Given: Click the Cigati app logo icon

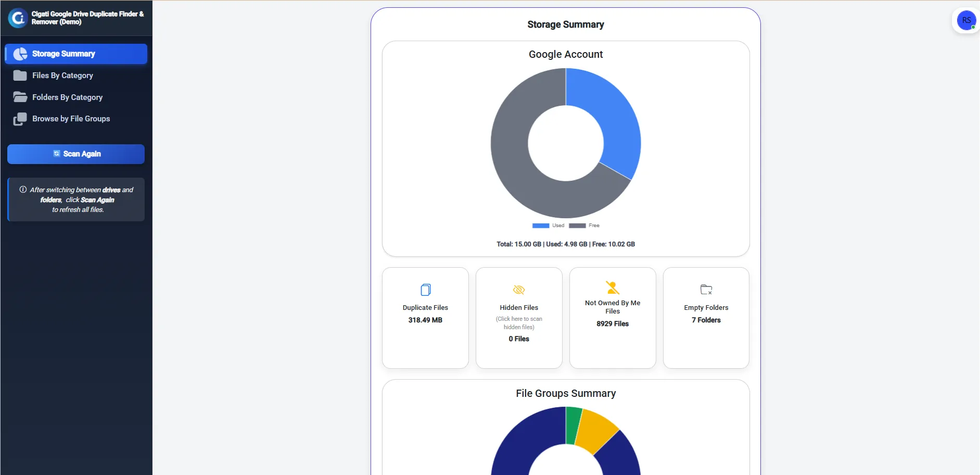Looking at the screenshot, I should pos(18,18).
